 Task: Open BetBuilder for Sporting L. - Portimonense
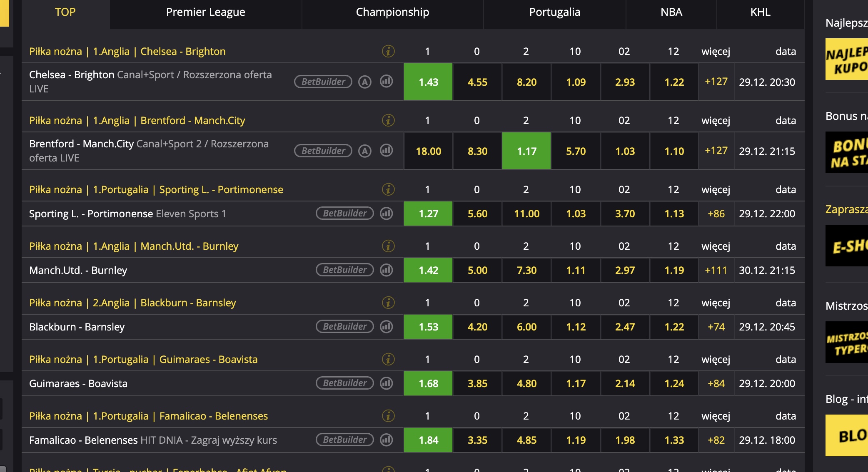(345, 213)
